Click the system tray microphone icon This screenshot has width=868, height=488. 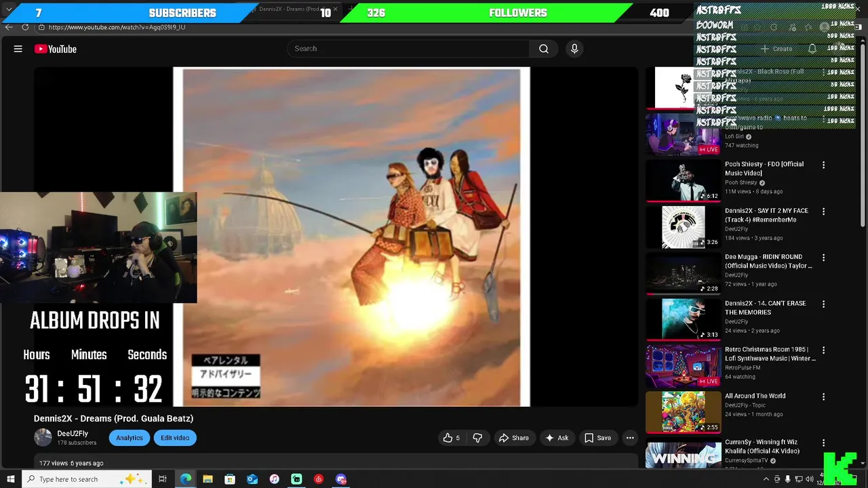tap(787, 479)
